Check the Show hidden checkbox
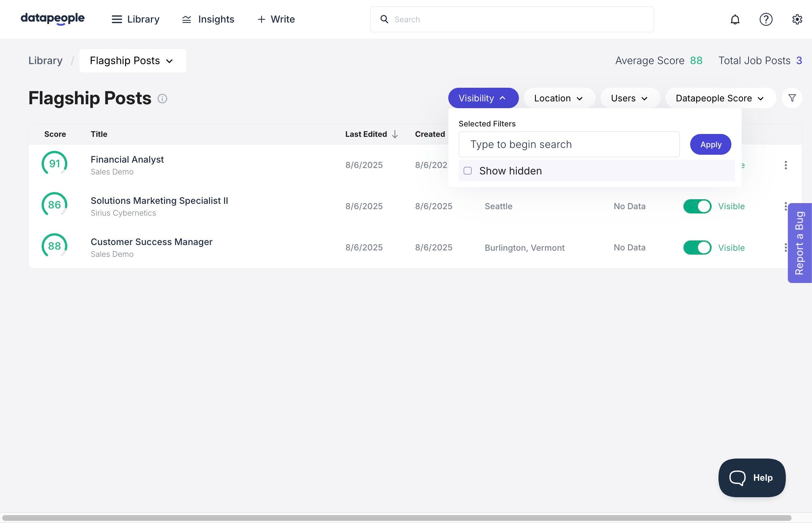Screen dimensions: 812x523 [x=468, y=171]
